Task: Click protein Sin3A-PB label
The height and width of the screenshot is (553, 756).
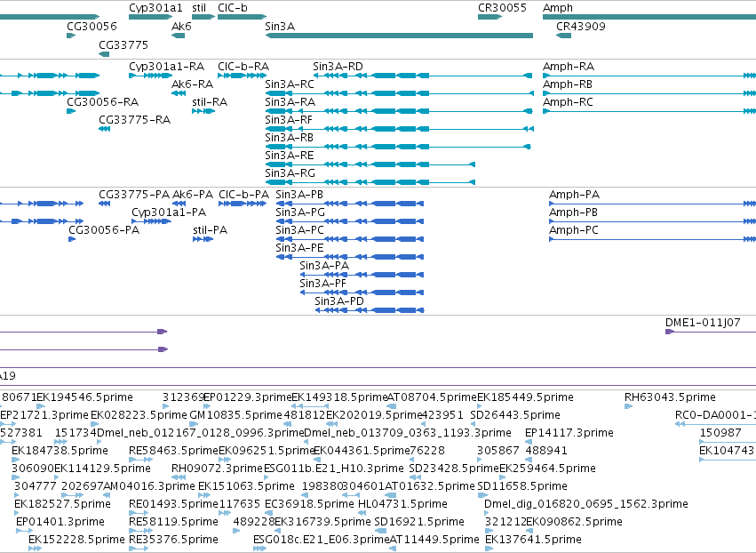Action: (299, 195)
